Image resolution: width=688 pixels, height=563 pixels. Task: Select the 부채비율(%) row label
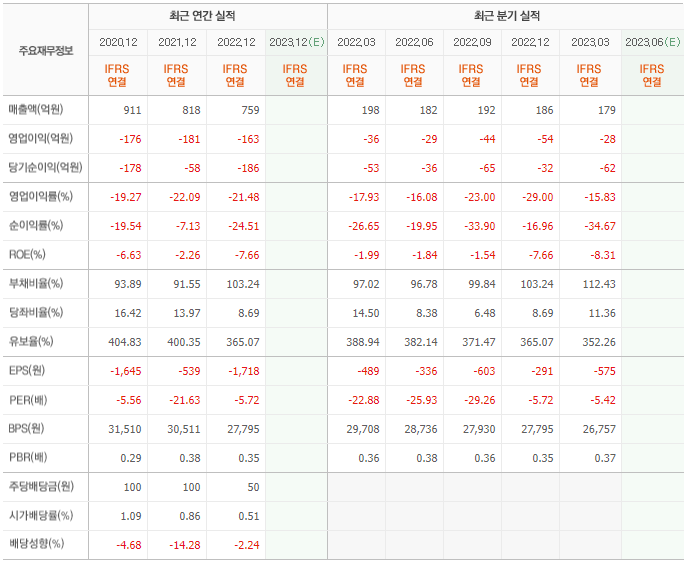point(36,283)
